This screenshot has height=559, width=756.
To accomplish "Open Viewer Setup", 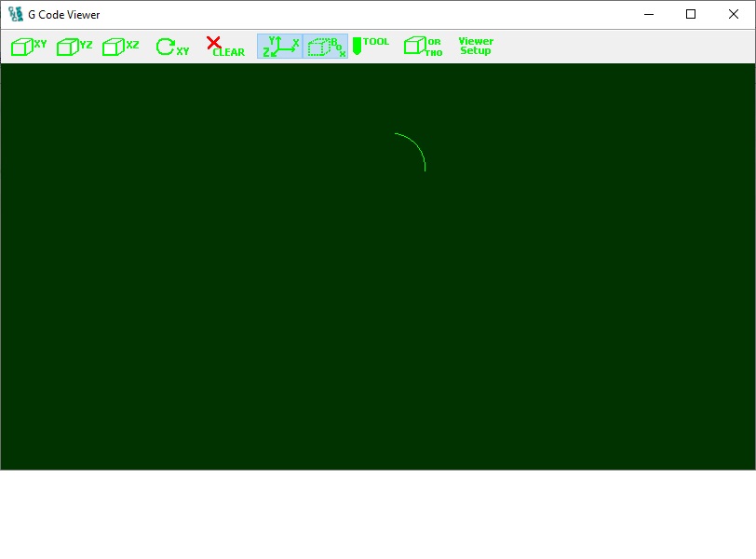I will point(476,46).
